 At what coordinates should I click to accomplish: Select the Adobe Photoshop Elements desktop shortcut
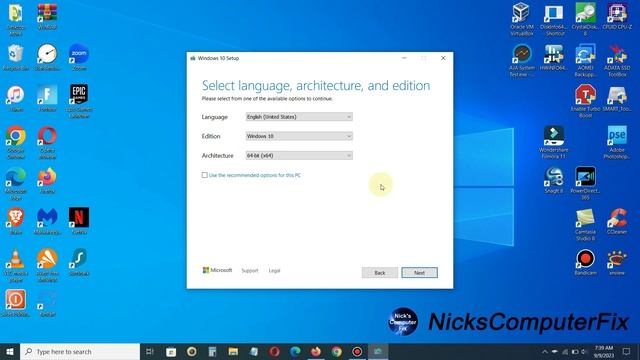(617, 142)
